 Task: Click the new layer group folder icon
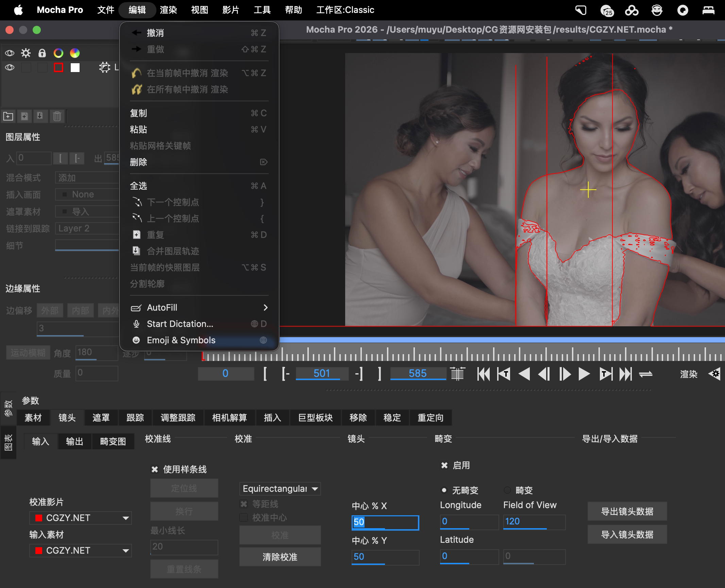8,116
